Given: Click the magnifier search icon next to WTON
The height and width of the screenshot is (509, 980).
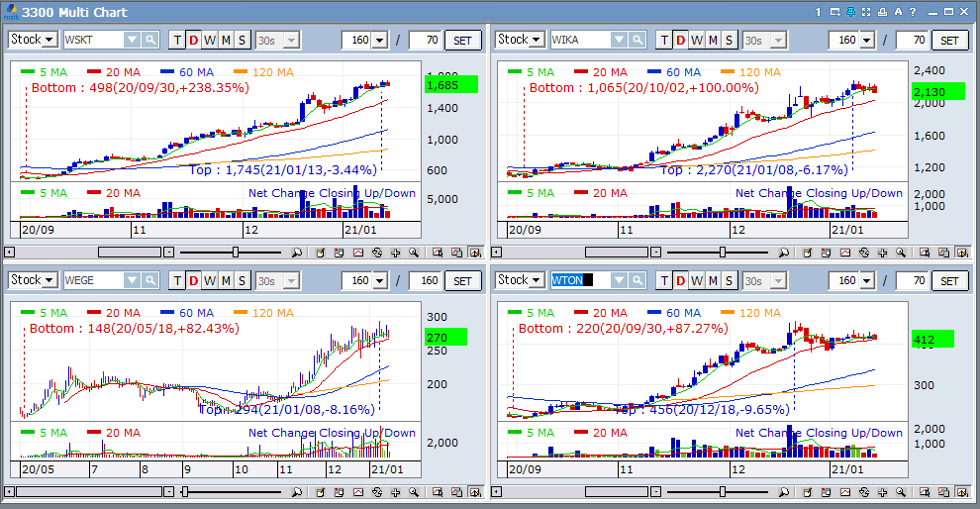Looking at the screenshot, I should 637,280.
